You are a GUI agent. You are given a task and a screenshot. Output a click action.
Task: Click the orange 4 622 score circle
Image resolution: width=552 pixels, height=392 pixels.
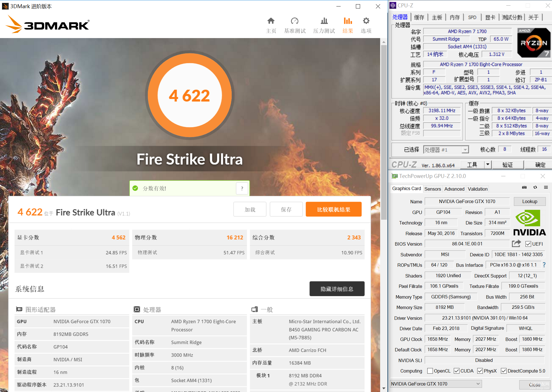point(190,96)
